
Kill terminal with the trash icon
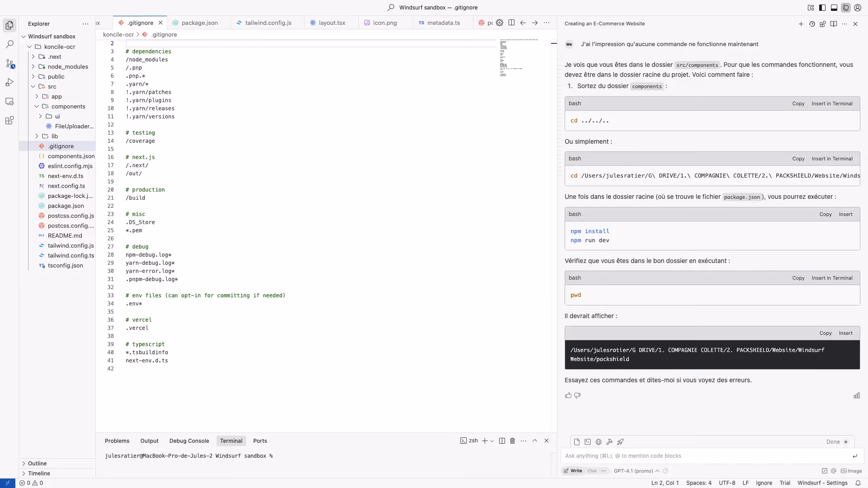pyautogui.click(x=512, y=441)
